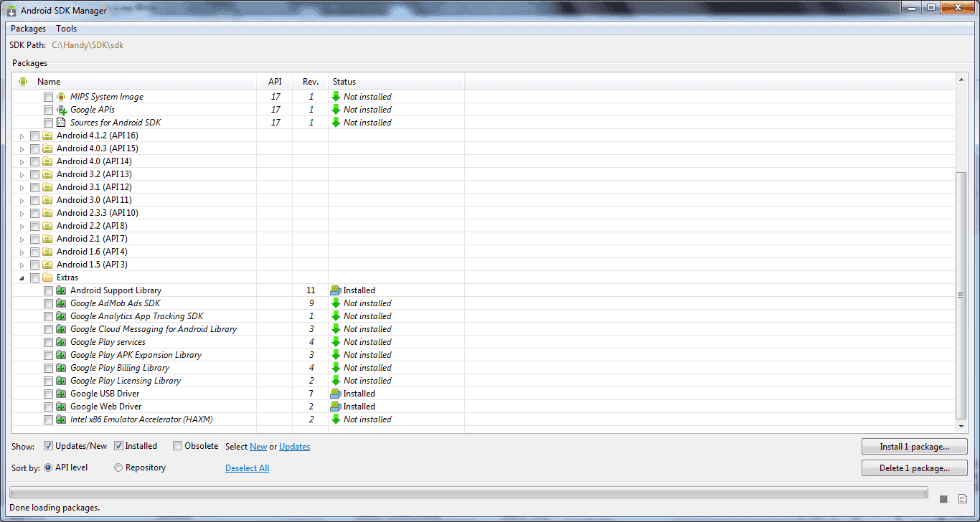980x522 pixels.
Task: Click the Not installed arrow for MIPS System Image
Action: [335, 97]
